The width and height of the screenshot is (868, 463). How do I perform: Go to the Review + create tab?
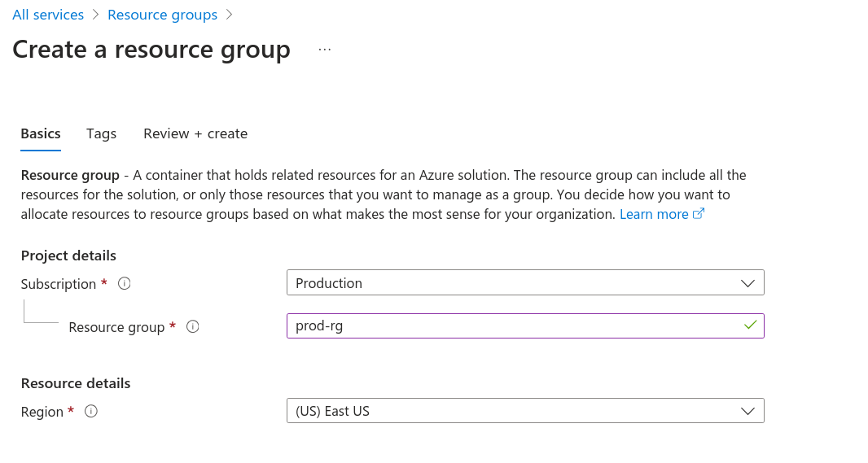(x=195, y=133)
